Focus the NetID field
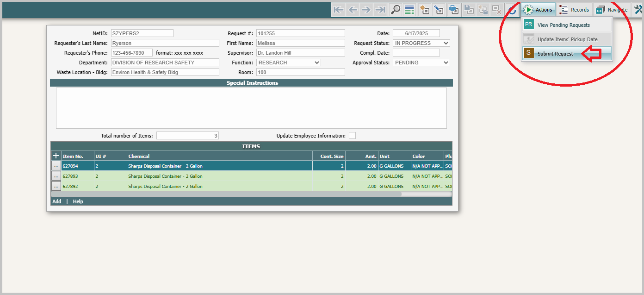The height and width of the screenshot is (295, 644). [x=142, y=33]
